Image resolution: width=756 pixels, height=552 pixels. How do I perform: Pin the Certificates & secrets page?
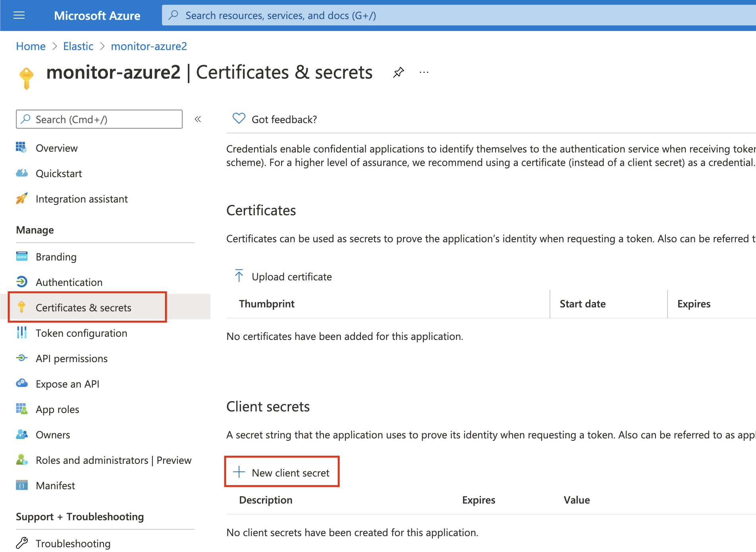coord(398,72)
